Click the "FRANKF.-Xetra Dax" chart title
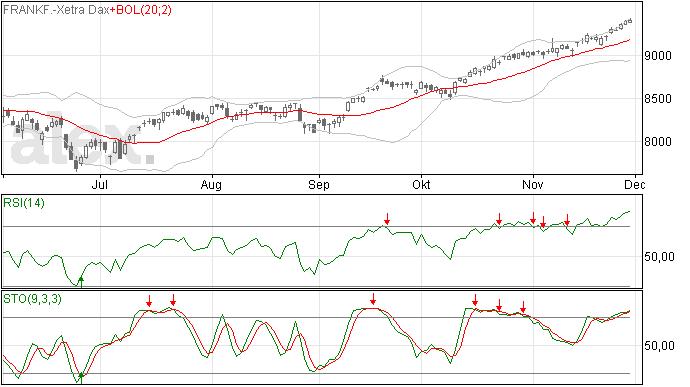Screen dimensions: 690x387 [56, 10]
